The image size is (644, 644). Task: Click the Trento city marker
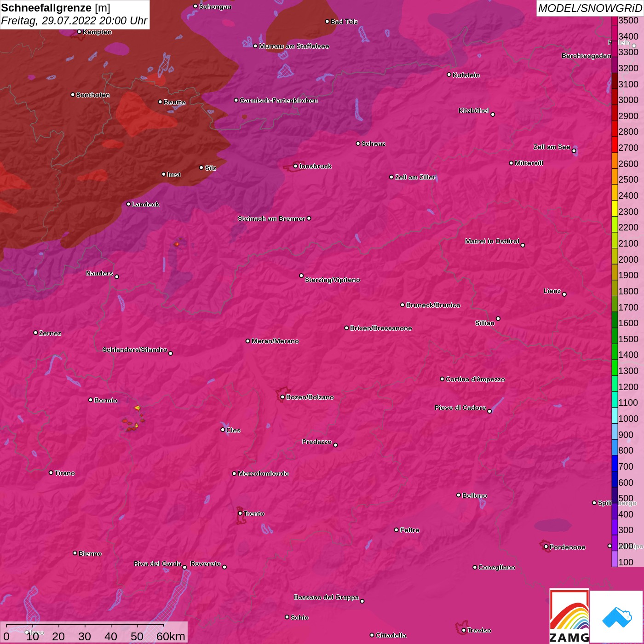(x=240, y=513)
